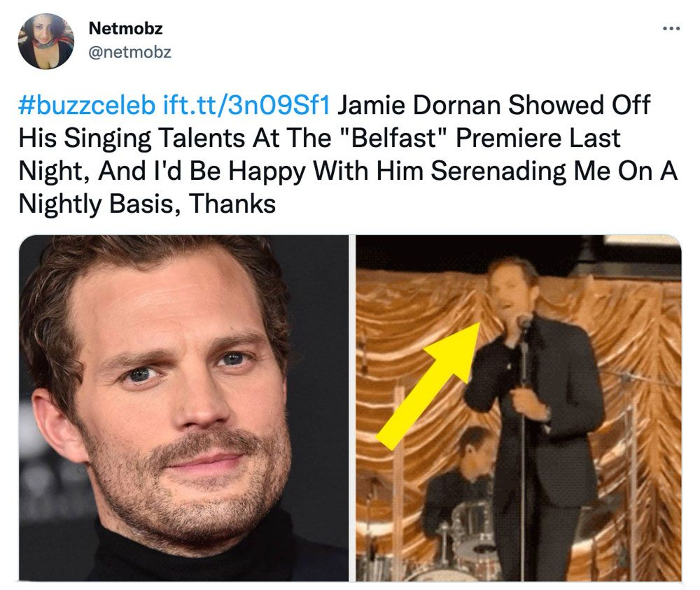
Task: Click the words "Singing Talents" in the tweet
Action: (x=154, y=138)
